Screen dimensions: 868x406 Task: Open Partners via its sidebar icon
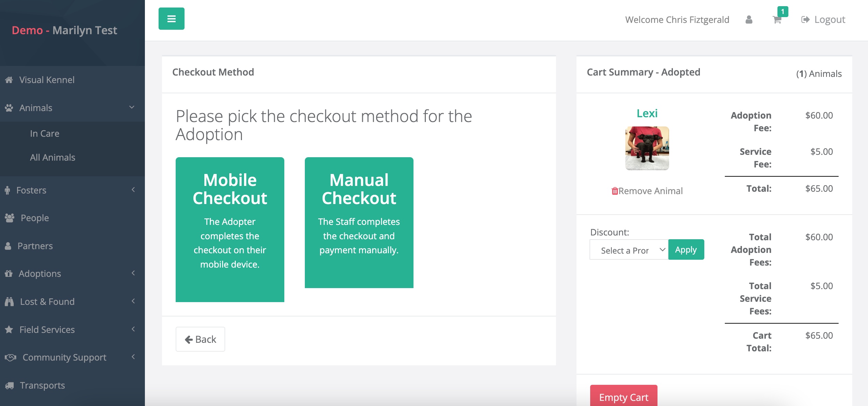tap(9, 245)
